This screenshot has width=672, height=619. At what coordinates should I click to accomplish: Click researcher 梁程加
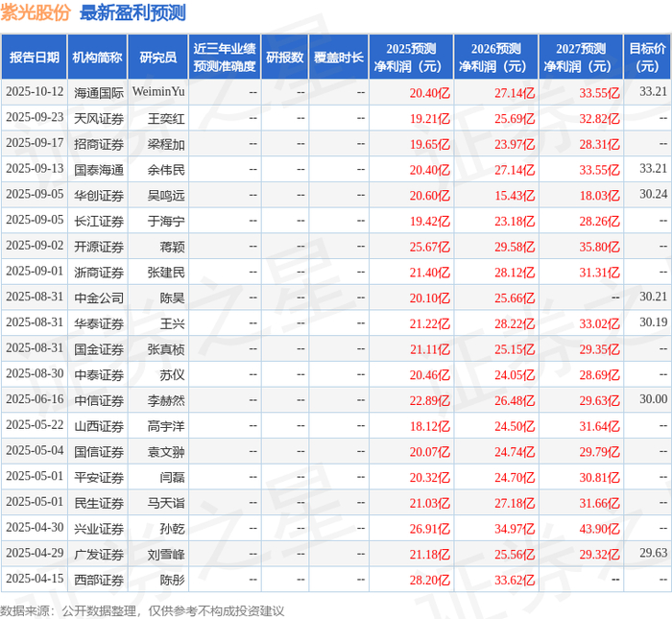click(x=166, y=144)
